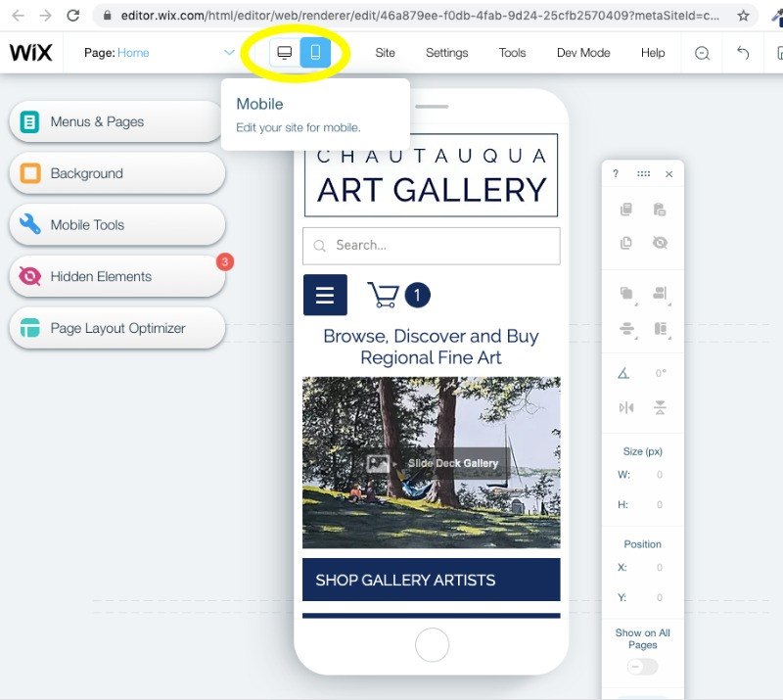Open the Distribute icon dropdown
This screenshot has height=700, width=783.
[627, 329]
